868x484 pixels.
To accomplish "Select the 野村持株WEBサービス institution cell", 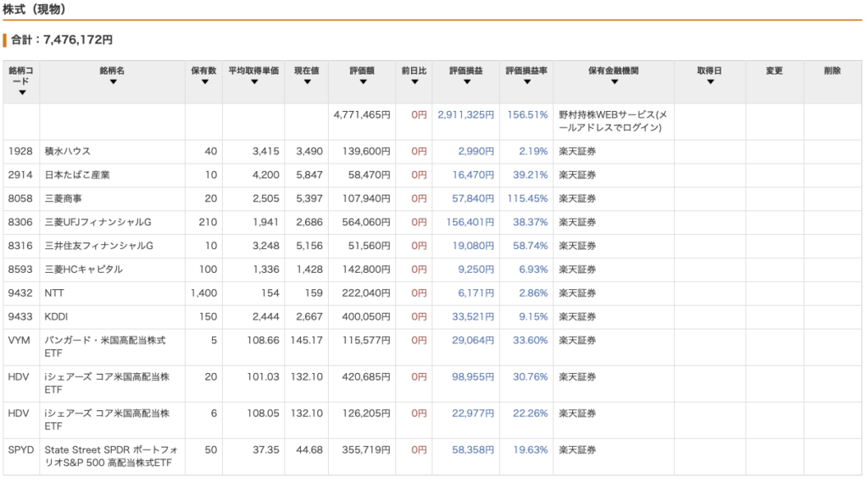I will pyautogui.click(x=613, y=121).
